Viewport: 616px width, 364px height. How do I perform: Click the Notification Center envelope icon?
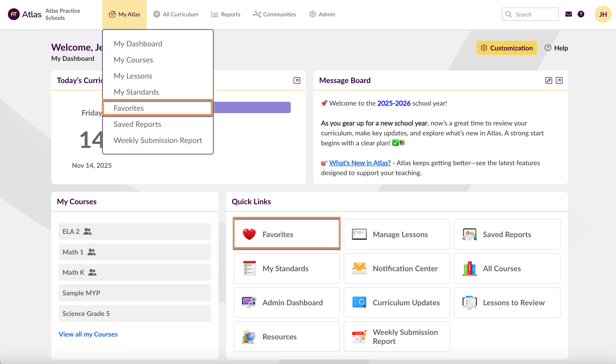(359, 268)
